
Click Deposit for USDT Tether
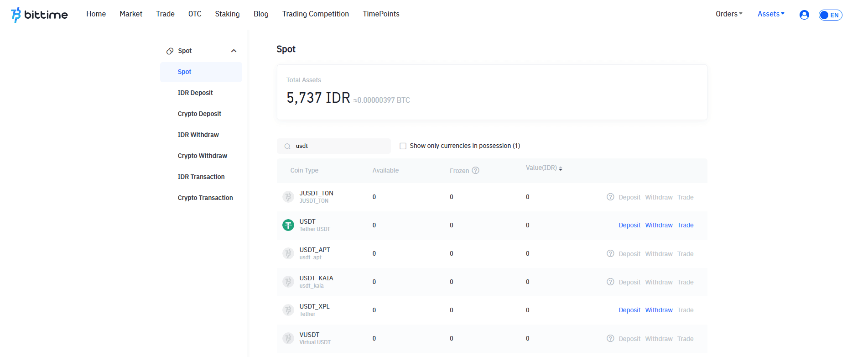(x=629, y=226)
